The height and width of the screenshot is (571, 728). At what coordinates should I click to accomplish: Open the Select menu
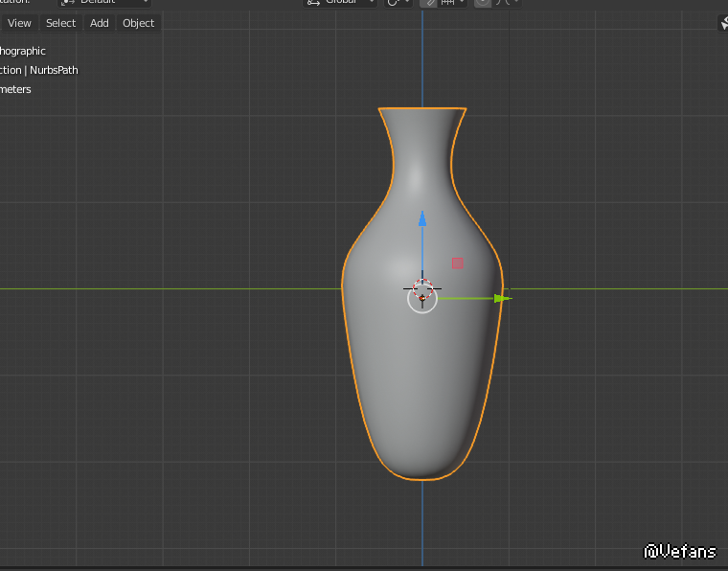[x=60, y=23]
